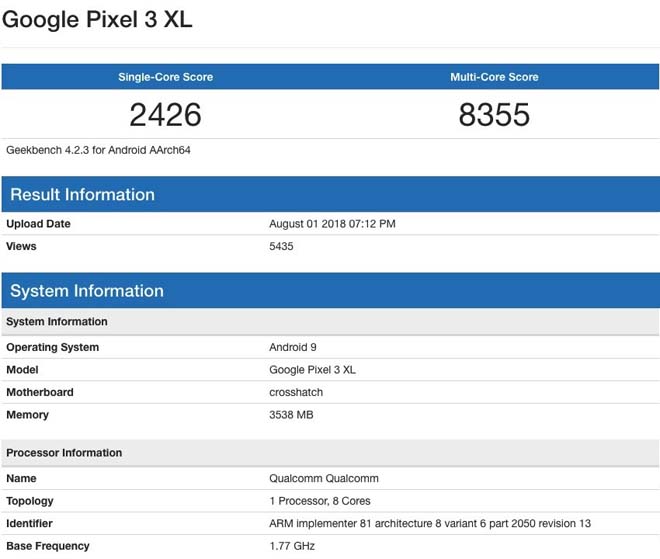Select the Single-Core Score column header
The width and height of the screenshot is (660, 559).
click(x=166, y=77)
